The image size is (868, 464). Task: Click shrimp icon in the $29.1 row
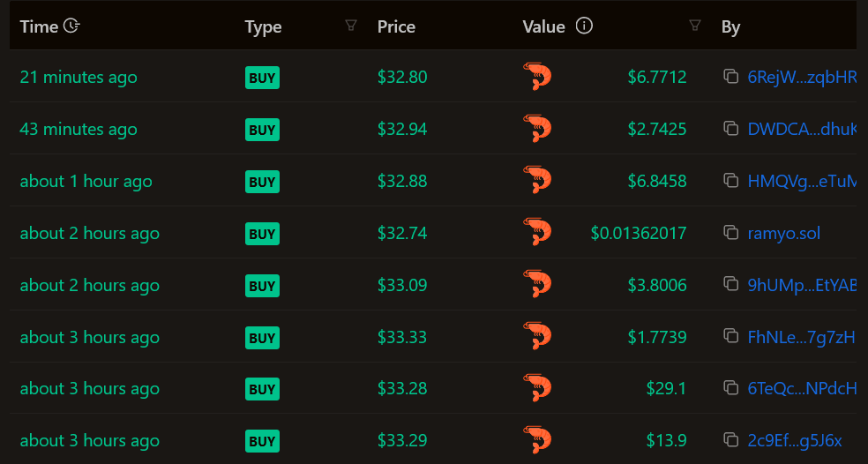point(537,388)
